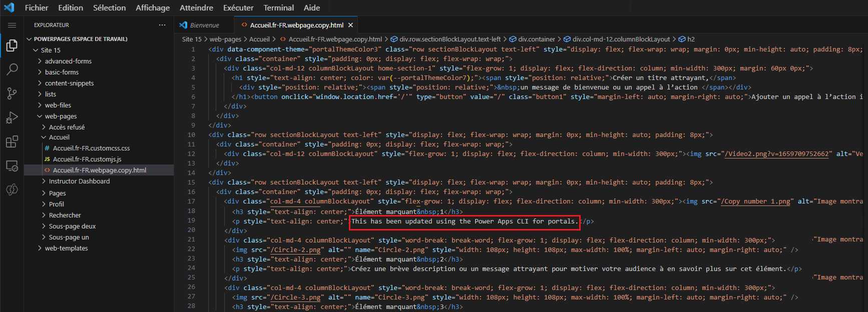Image resolution: width=868 pixels, height=312 pixels.
Task: Click line number 19 in the gutter
Action: [191, 220]
